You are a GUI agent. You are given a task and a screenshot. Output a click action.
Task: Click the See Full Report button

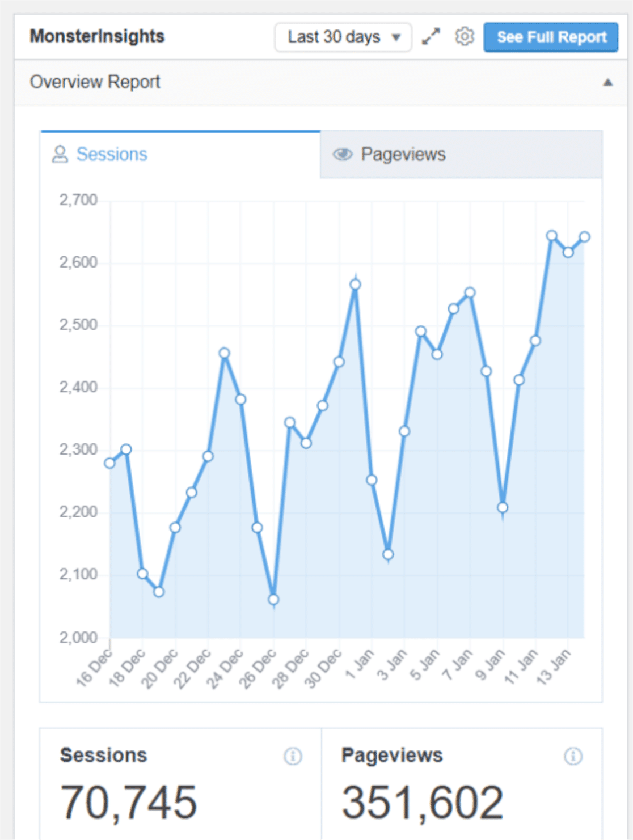[x=551, y=37]
